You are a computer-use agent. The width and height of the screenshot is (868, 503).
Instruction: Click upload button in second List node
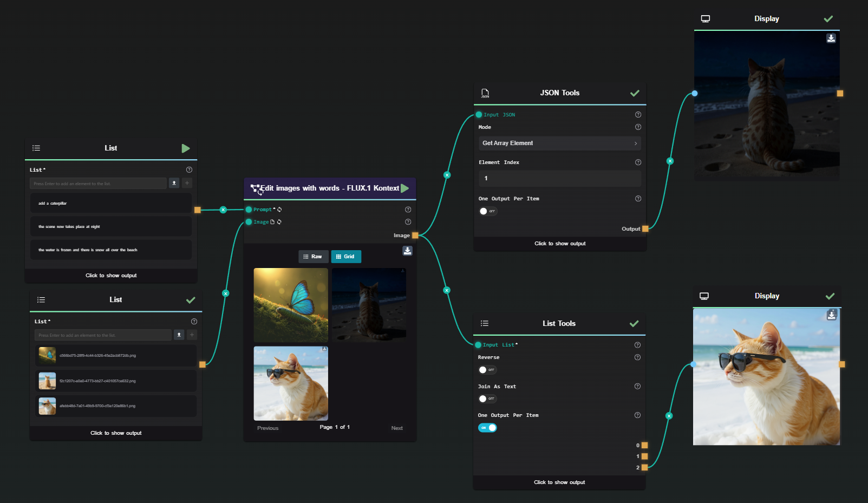pyautogui.click(x=179, y=335)
